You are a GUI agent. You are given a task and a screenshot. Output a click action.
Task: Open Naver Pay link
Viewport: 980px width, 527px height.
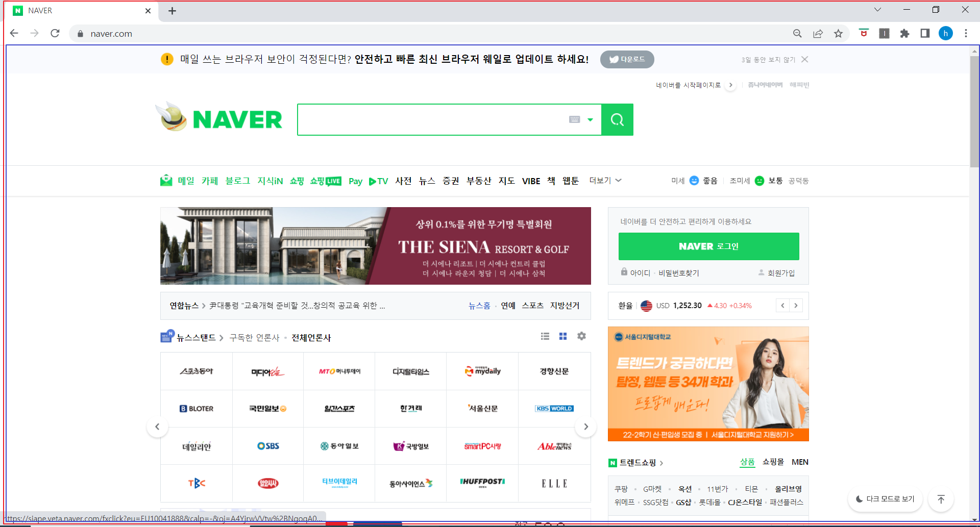[x=356, y=181]
